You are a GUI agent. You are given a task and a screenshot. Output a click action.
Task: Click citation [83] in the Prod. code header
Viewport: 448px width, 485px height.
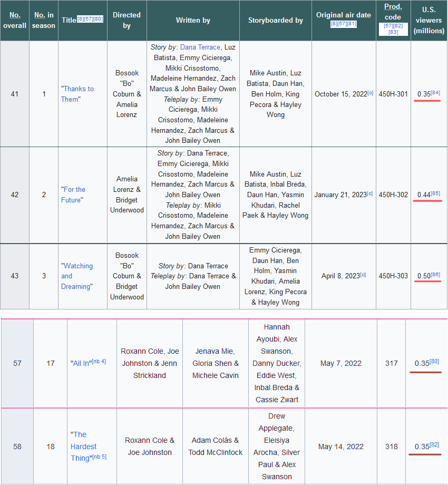393,32
